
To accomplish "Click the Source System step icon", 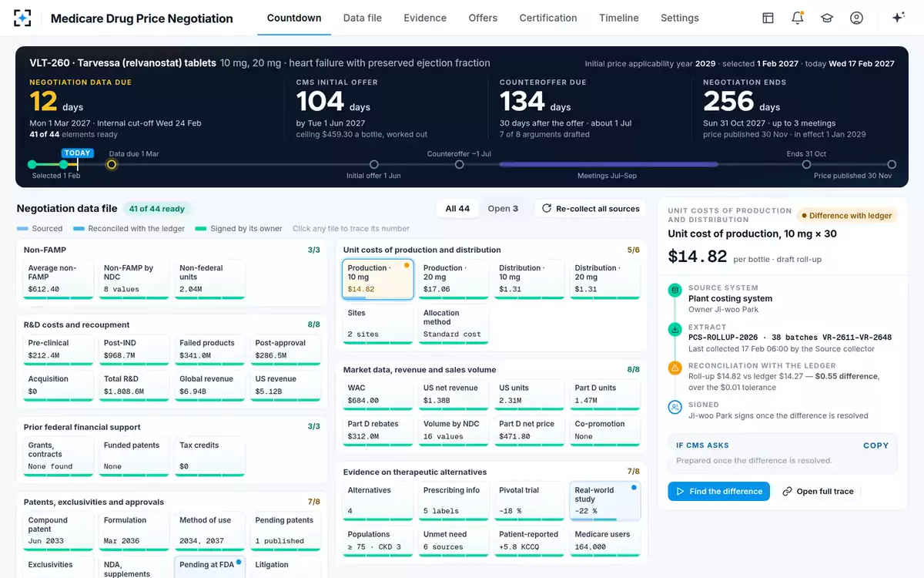I will (675, 290).
